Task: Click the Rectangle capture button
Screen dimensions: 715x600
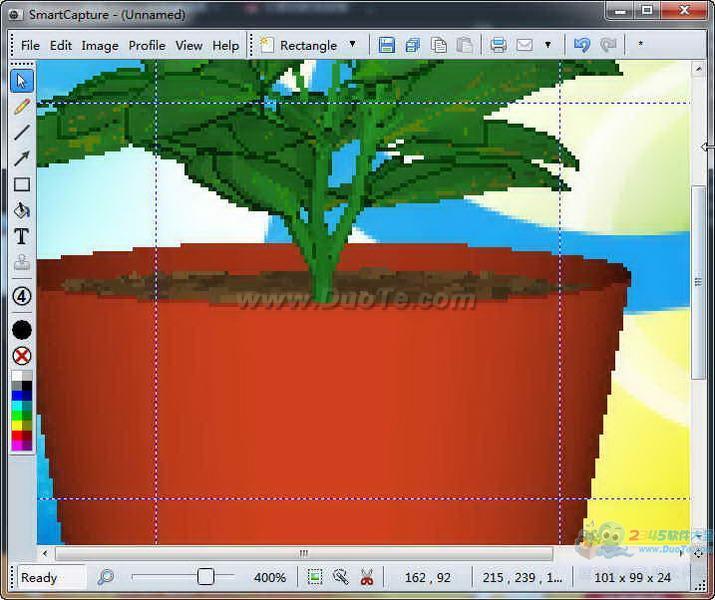Action: [299, 45]
